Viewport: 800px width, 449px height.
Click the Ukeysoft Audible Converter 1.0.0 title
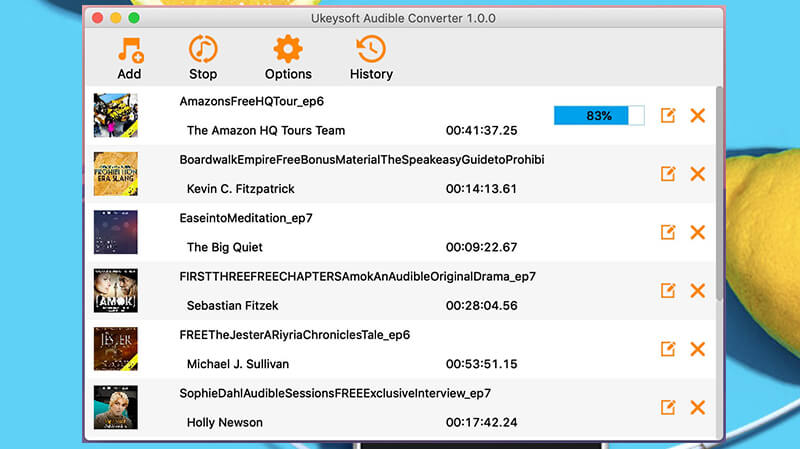tap(403, 18)
